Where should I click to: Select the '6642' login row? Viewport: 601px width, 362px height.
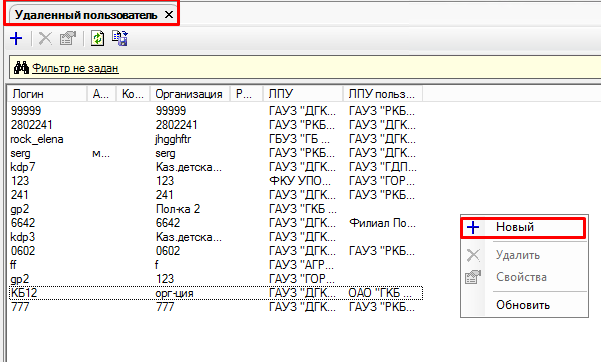(x=215, y=223)
